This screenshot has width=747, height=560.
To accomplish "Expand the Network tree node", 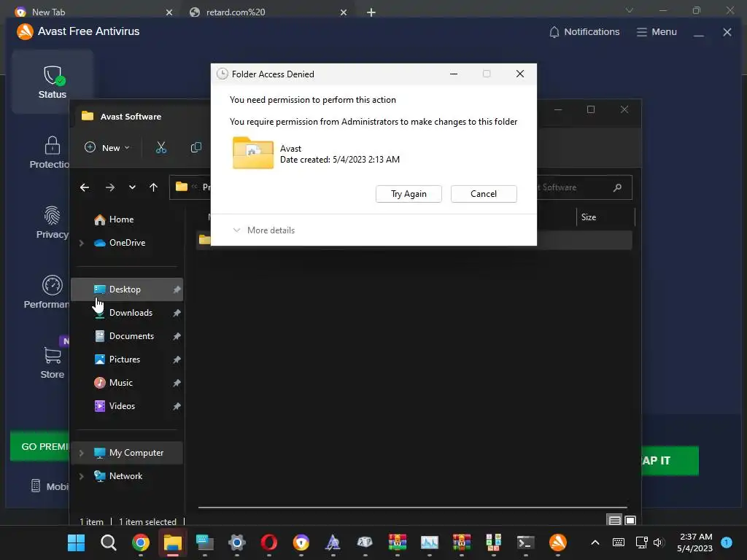I will click(82, 476).
